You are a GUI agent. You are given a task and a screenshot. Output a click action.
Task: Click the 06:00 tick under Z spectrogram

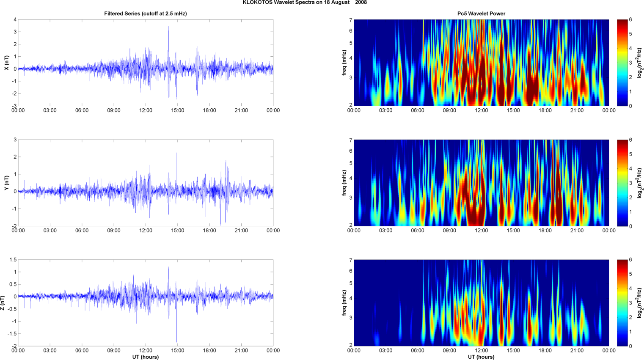tap(417, 350)
